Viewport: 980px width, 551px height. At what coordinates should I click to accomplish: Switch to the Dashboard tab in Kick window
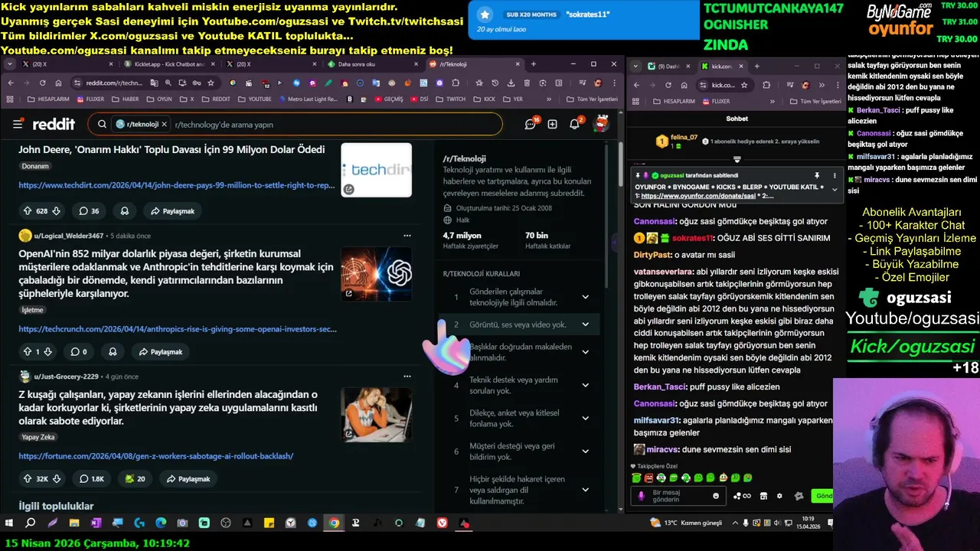coord(668,67)
